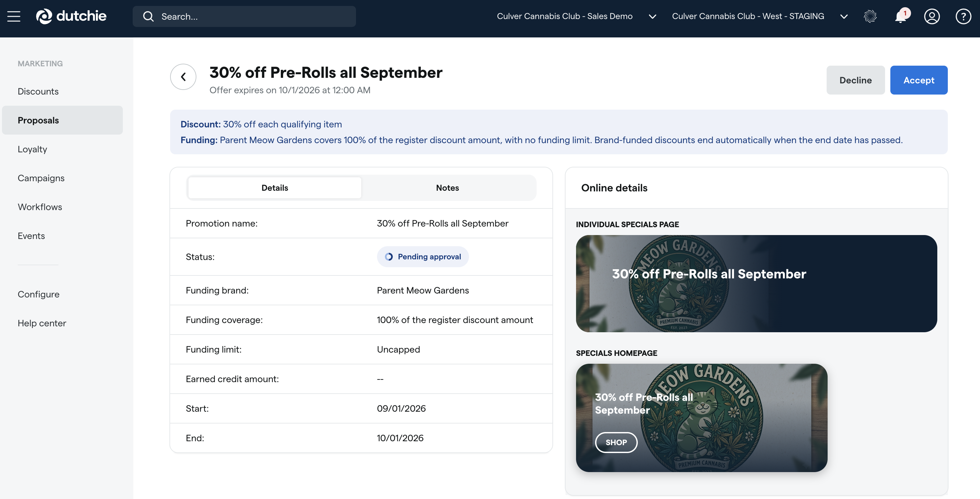The width and height of the screenshot is (980, 499).
Task: Click the MARKETING sidebar section heading
Action: [40, 63]
